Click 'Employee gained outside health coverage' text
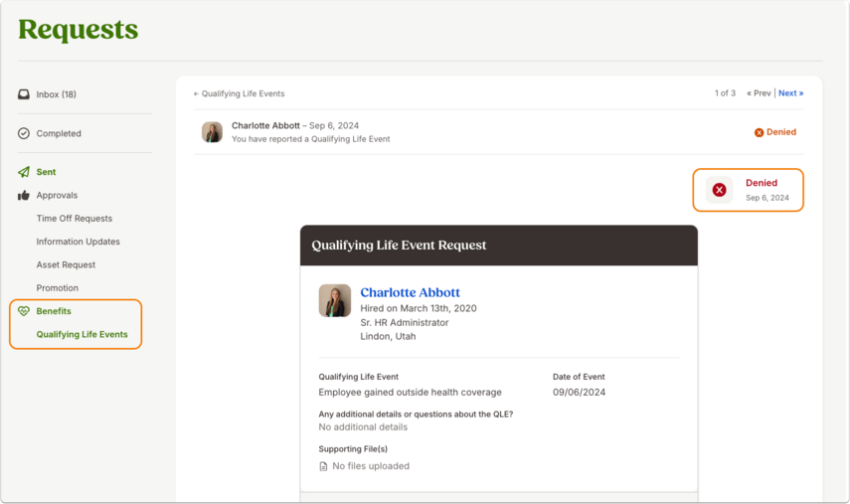This screenshot has height=504, width=850. [411, 393]
